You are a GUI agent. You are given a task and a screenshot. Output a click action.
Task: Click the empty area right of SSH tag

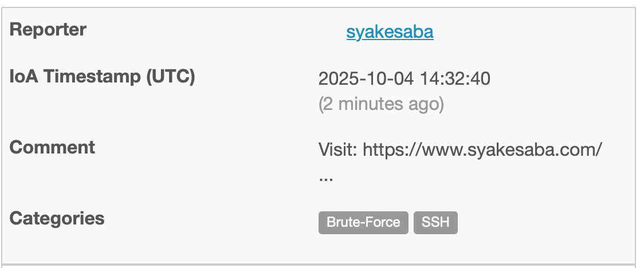coord(544,222)
